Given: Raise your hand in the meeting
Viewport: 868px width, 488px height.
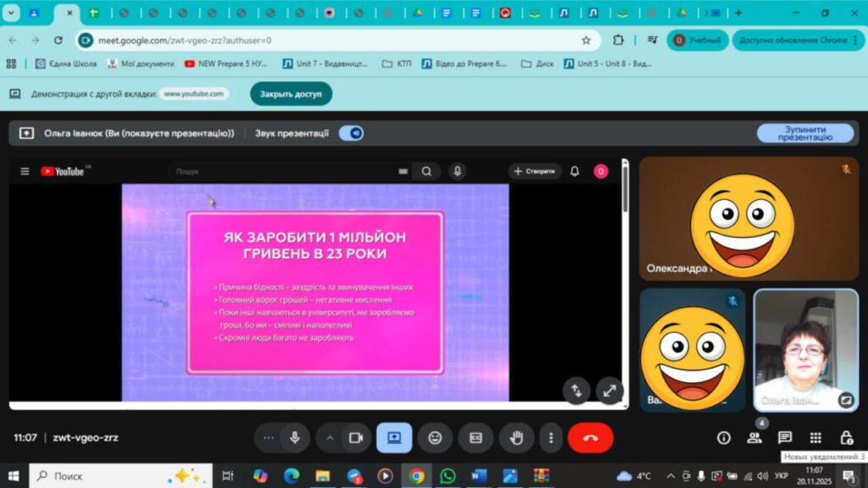Looking at the screenshot, I should pyautogui.click(x=516, y=438).
